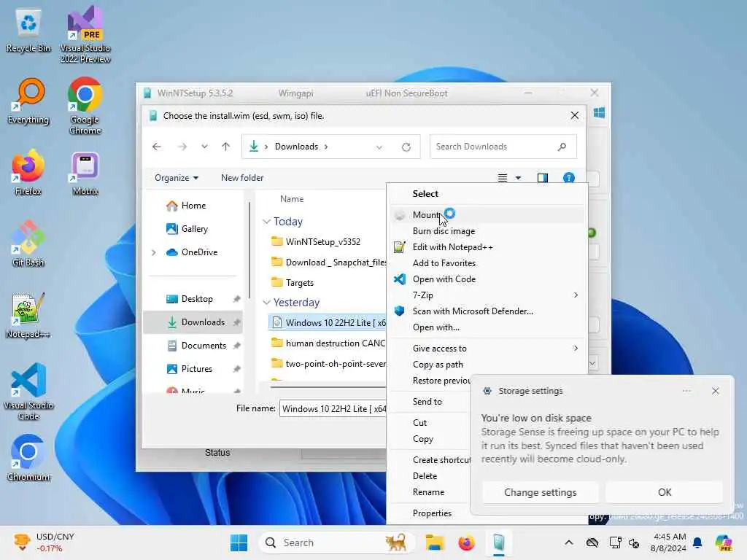Refresh the Downloads folder listing

406,147
